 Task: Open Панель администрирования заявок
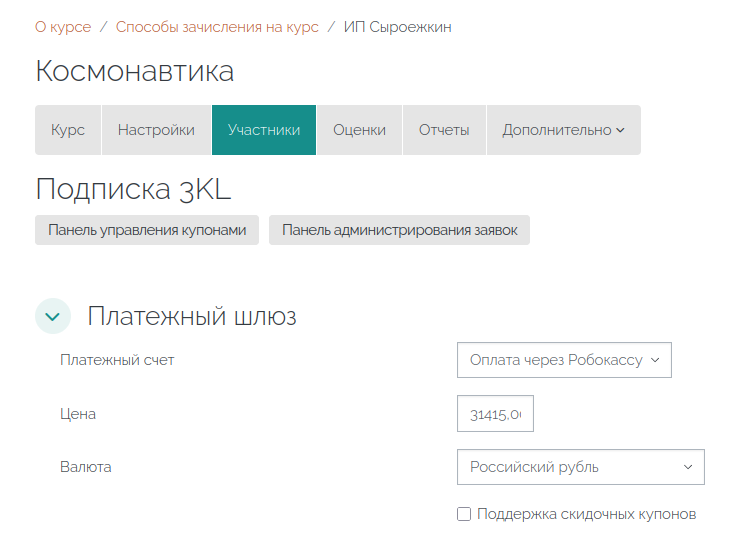point(400,230)
